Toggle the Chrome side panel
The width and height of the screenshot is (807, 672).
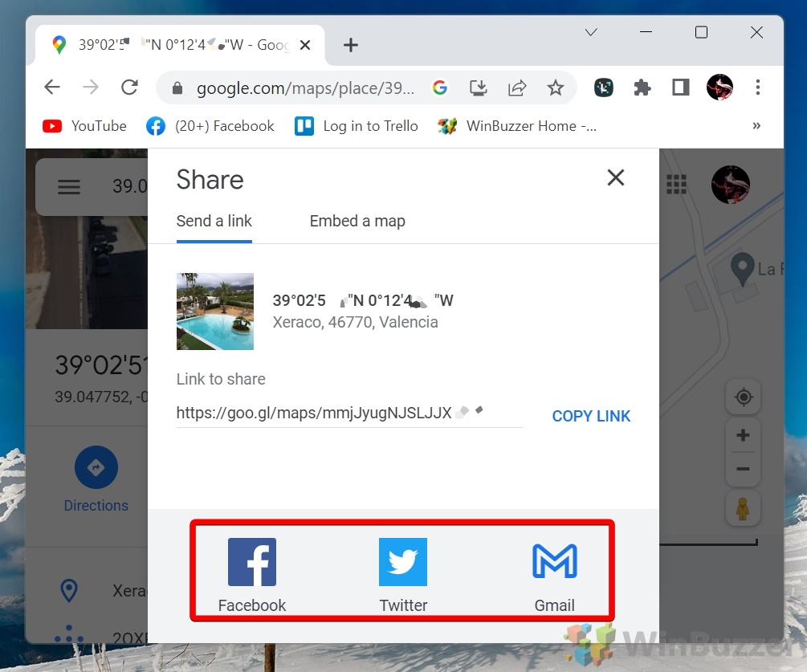tap(680, 88)
